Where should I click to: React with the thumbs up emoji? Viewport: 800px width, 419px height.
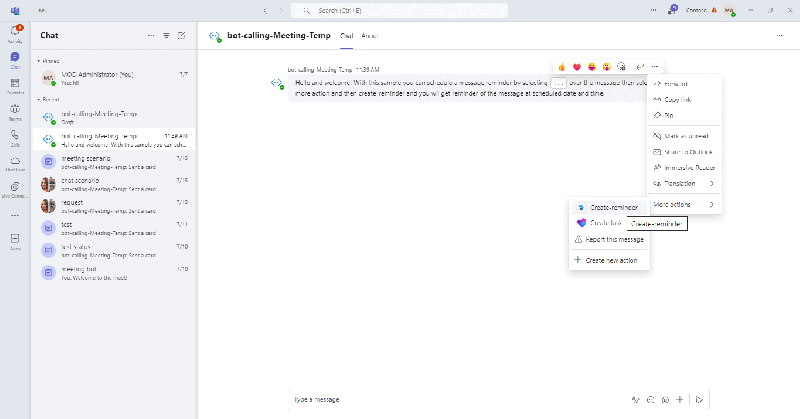tap(562, 67)
